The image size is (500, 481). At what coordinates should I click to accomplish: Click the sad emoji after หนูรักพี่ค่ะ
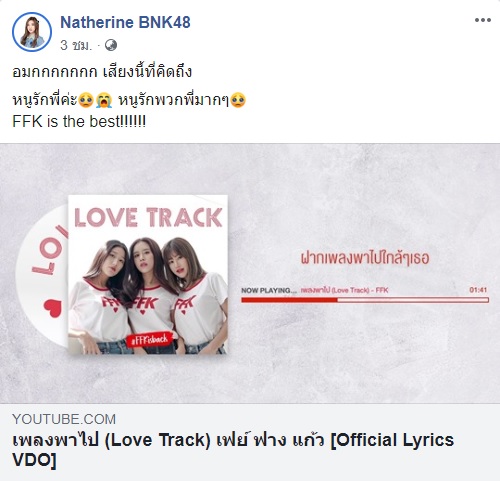86,100
